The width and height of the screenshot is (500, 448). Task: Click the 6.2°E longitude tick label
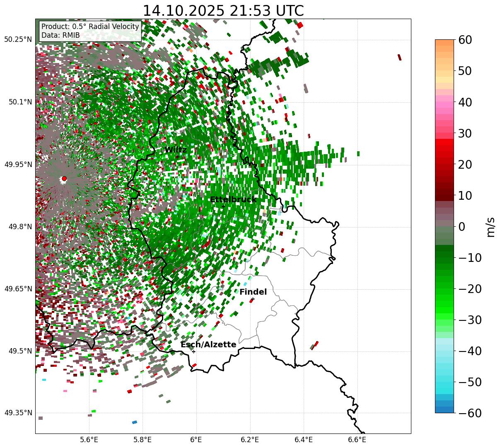(x=250, y=440)
